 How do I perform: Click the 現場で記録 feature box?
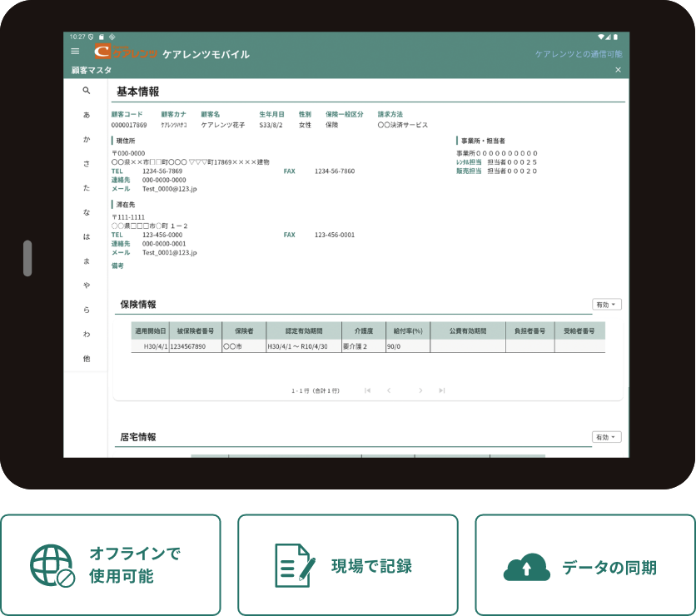coord(347,565)
